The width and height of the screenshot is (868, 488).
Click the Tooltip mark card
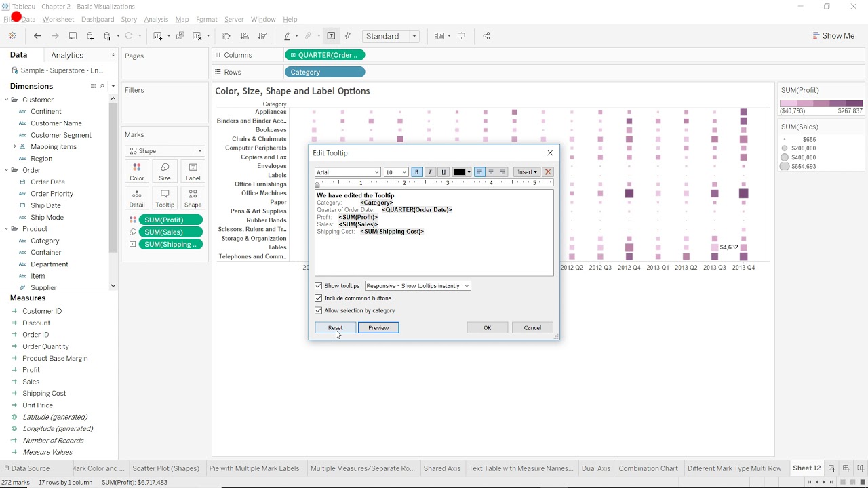pos(165,199)
